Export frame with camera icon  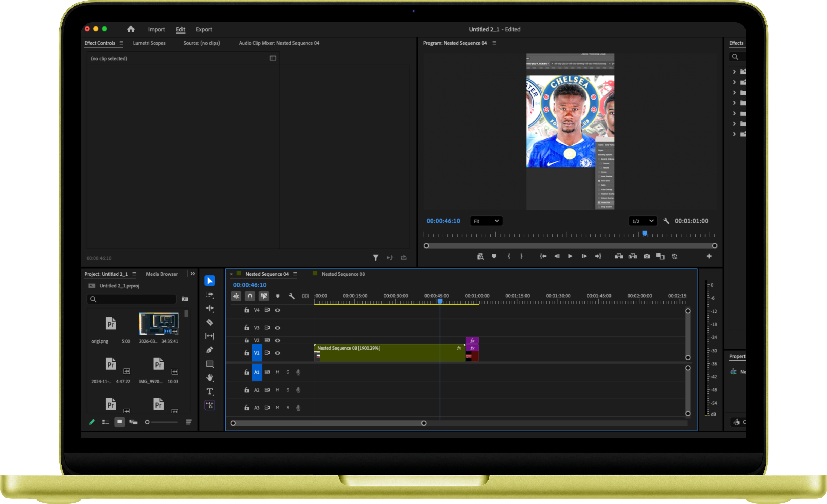[x=647, y=256]
